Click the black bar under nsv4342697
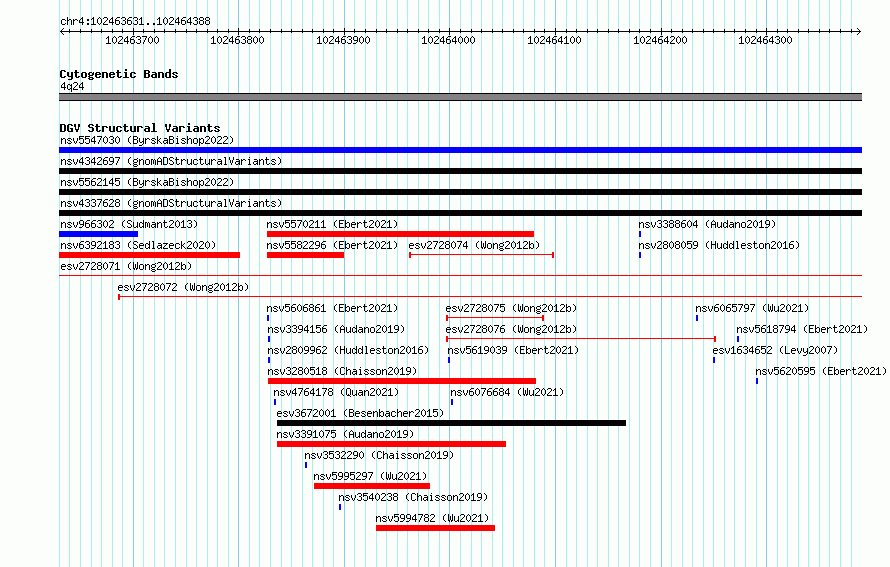The width and height of the screenshot is (890, 567). click(x=460, y=171)
